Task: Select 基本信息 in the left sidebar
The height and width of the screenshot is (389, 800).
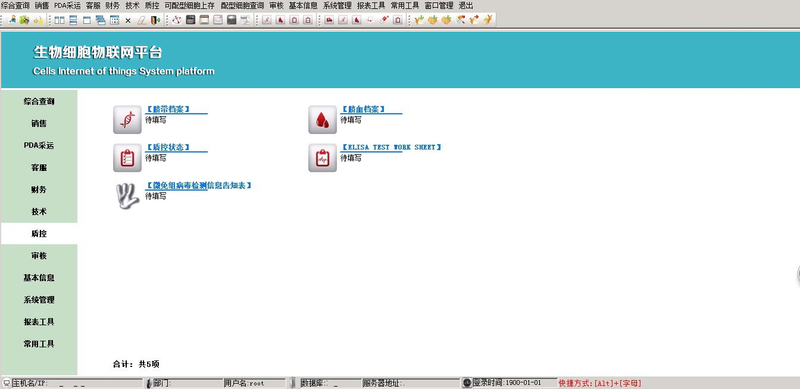Action: 39,278
